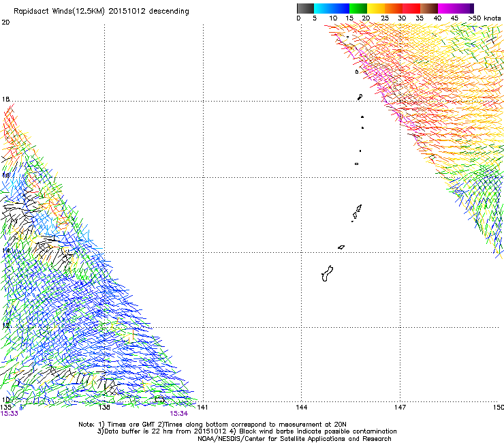Click the longitude label '141'
This screenshot has width=504, height=443.
pyautogui.click(x=202, y=408)
